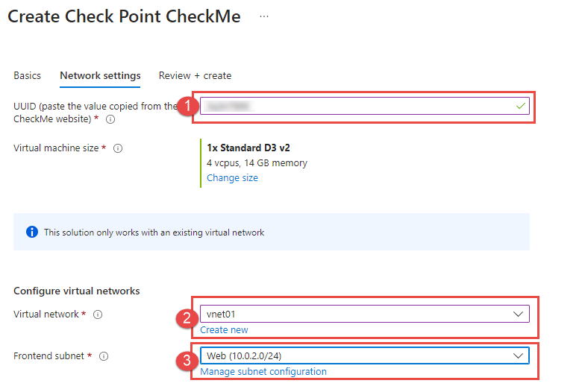
Task: Click the Create new virtual network link
Action: (x=224, y=329)
